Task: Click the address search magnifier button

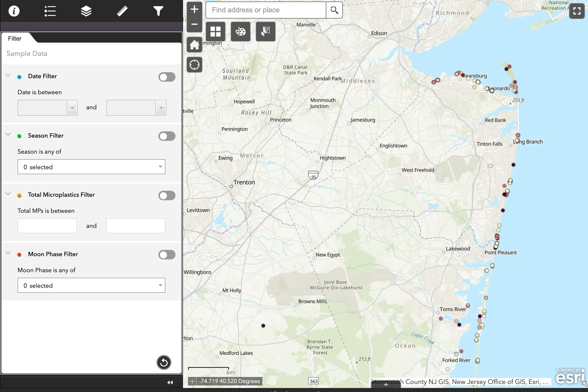Action: tap(334, 10)
